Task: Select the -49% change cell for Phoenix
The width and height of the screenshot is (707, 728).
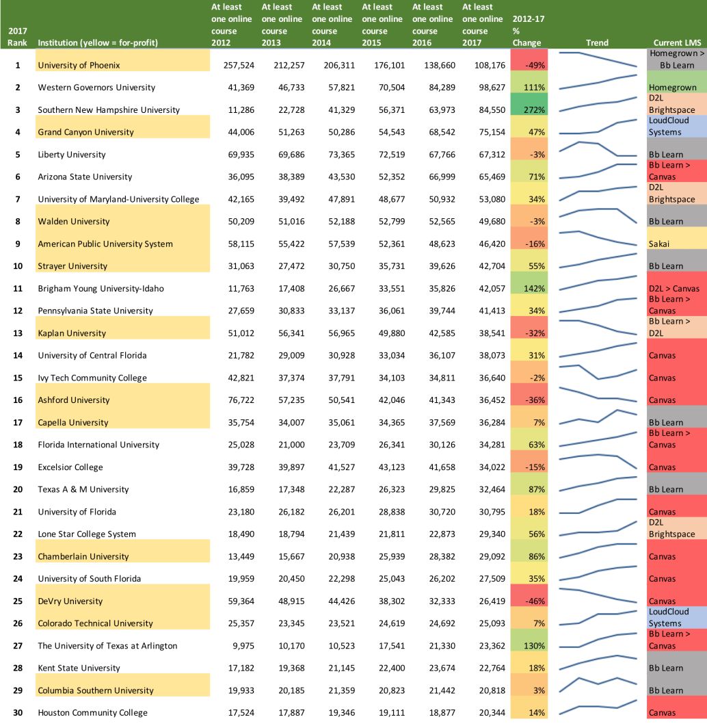Action: point(529,60)
